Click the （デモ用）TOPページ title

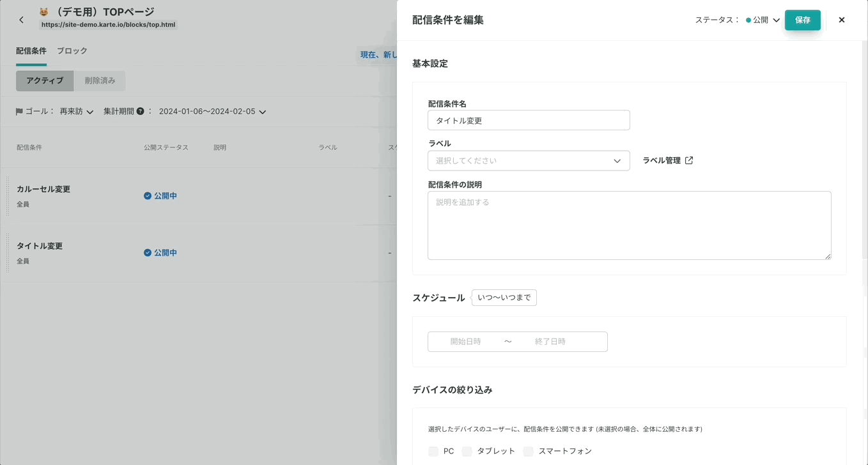[104, 11]
